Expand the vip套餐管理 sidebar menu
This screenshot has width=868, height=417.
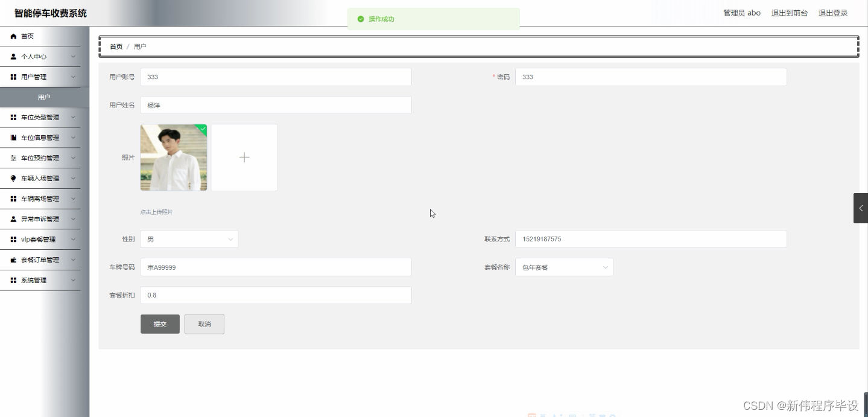click(40, 239)
